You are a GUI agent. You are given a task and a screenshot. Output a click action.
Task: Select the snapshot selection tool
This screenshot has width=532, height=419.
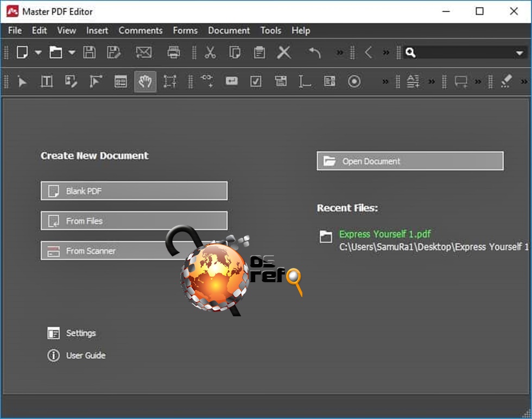click(x=169, y=82)
